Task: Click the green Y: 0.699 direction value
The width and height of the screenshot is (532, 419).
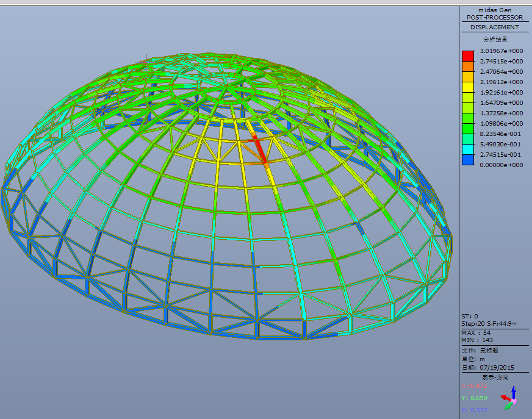Action: [474, 398]
